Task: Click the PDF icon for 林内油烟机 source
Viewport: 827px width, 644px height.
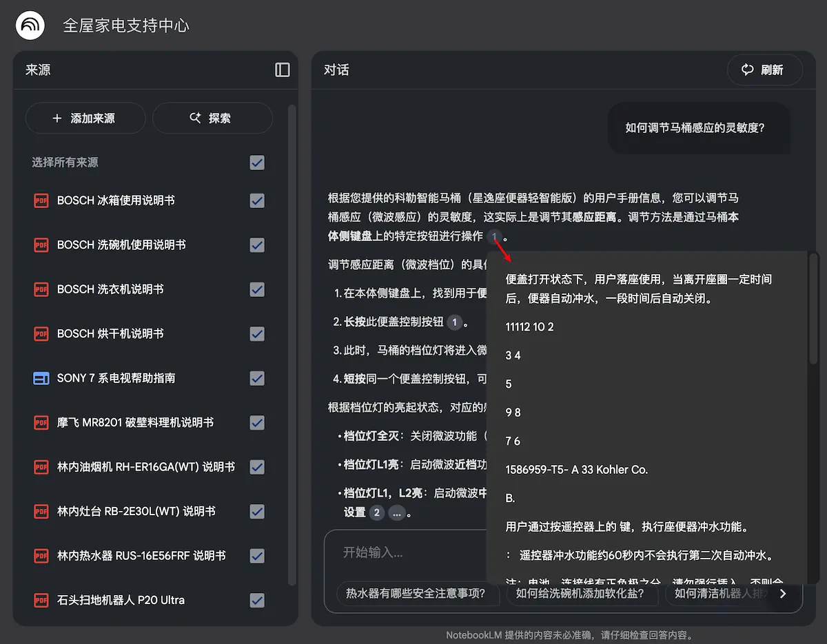Action: [x=41, y=467]
